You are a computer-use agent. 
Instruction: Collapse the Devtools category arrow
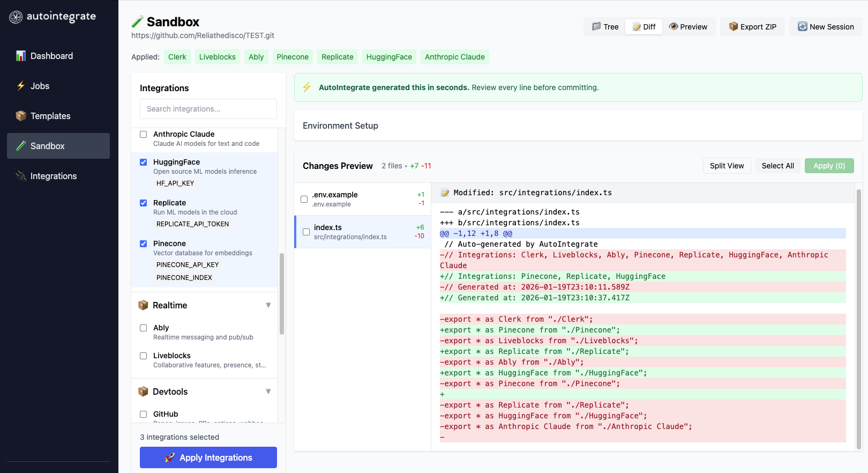pyautogui.click(x=268, y=391)
